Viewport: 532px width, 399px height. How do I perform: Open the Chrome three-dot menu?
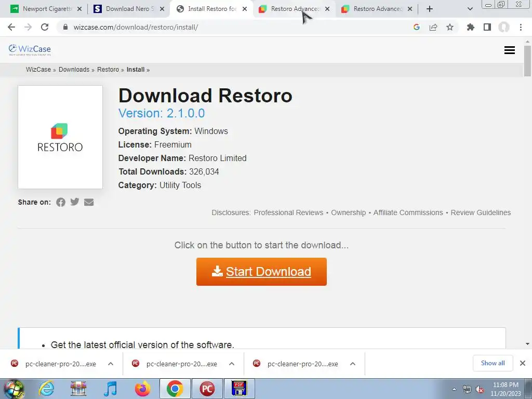tap(521, 27)
